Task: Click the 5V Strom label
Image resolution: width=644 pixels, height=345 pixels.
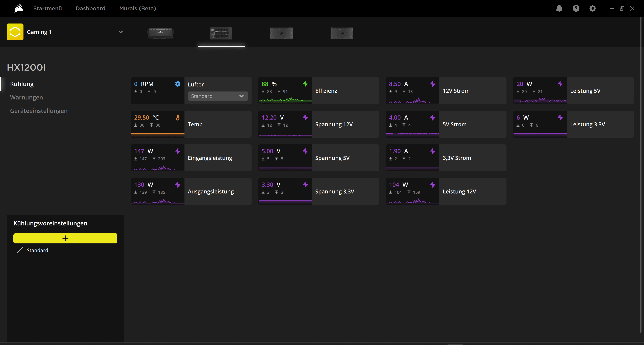Action: click(454, 124)
